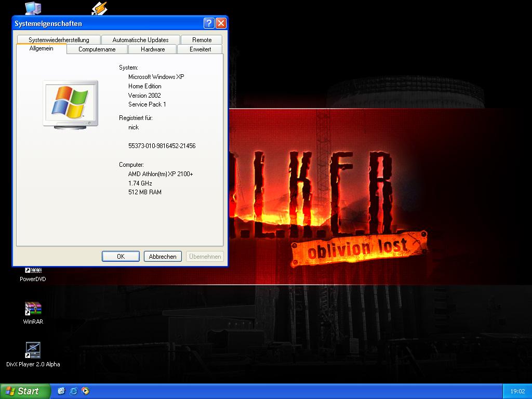Confirm the dialog with OK
This screenshot has height=399, width=532.
[121, 257]
